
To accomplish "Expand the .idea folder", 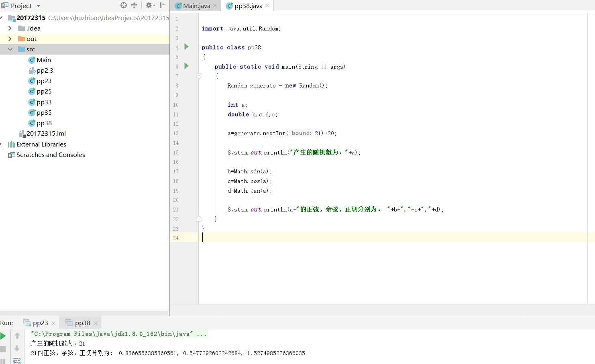I will (10, 28).
